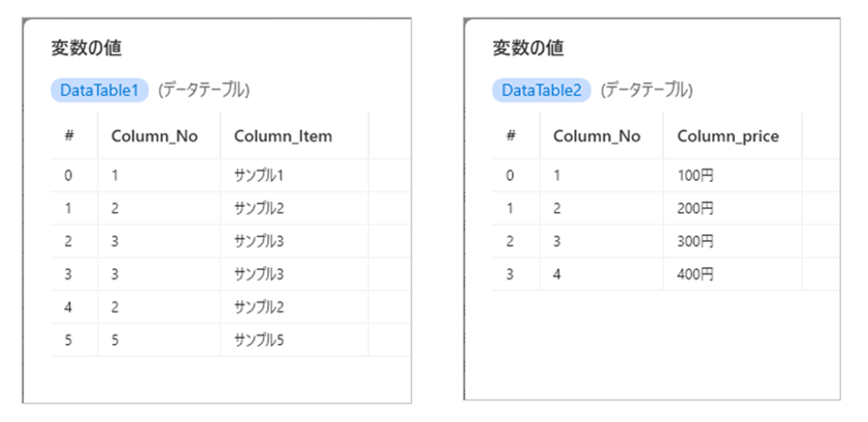Click the サンプル1 cell
Image resolution: width=868 pixels, height=422 pixels.
click(x=259, y=176)
